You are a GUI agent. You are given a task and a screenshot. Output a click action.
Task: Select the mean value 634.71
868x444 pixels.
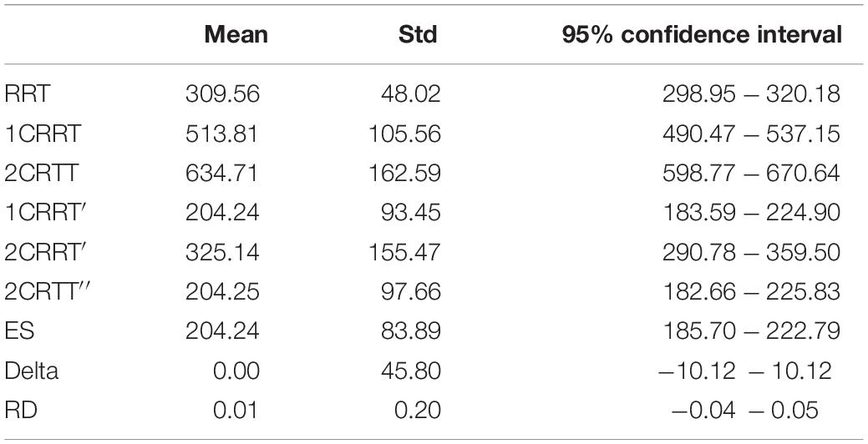(221, 173)
